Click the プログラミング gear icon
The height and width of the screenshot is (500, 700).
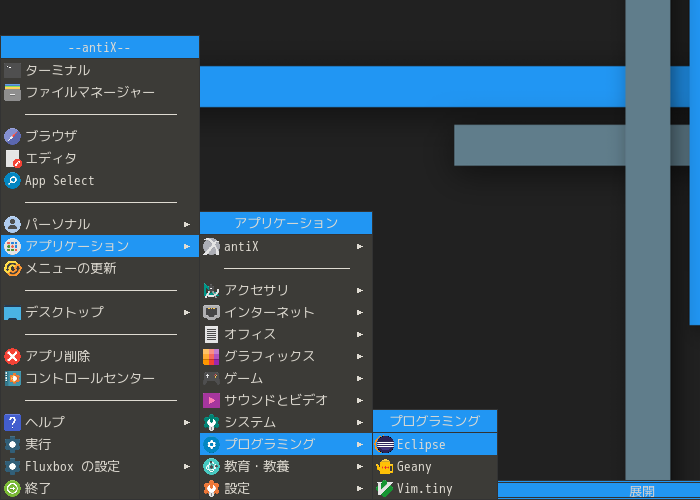(211, 444)
